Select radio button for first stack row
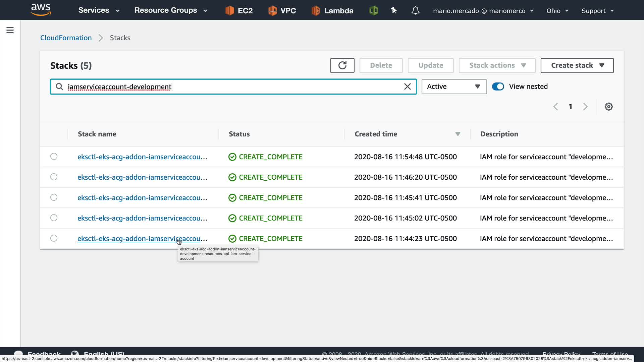 point(54,157)
